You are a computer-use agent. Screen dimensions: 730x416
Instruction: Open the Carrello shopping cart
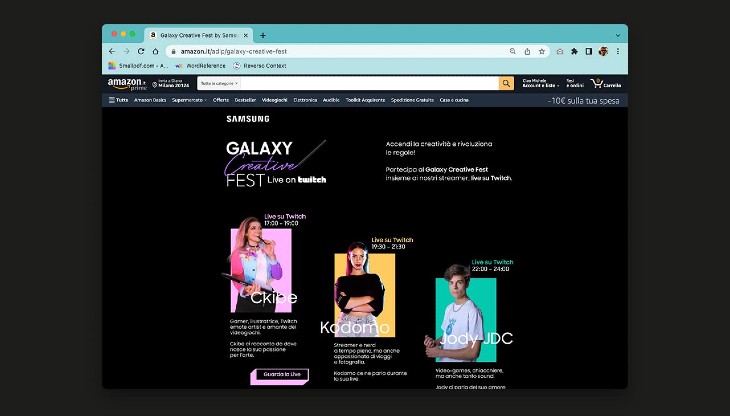coord(606,83)
